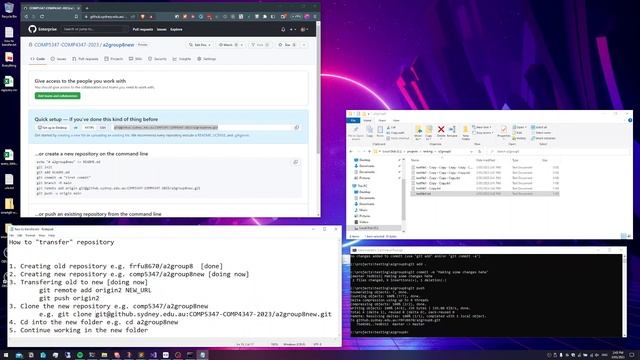
Task: Open the a2group8new repository link
Action: (x=118, y=45)
